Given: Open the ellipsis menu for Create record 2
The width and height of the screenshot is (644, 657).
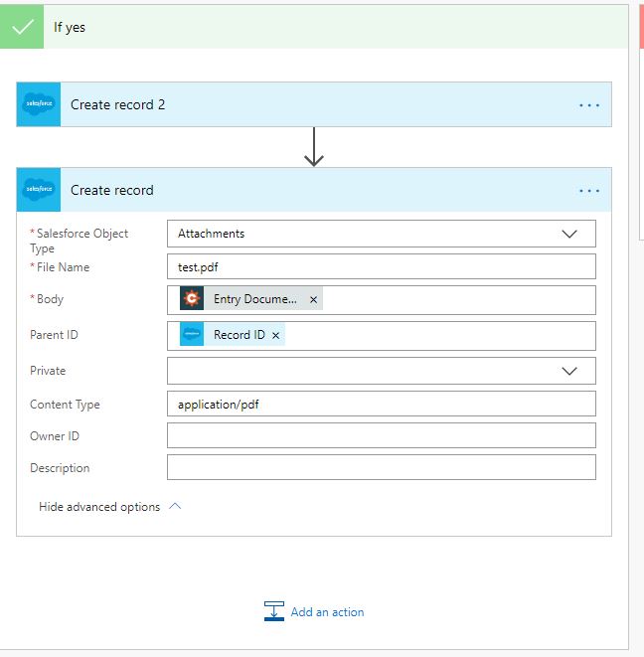Looking at the screenshot, I should coord(589,104).
